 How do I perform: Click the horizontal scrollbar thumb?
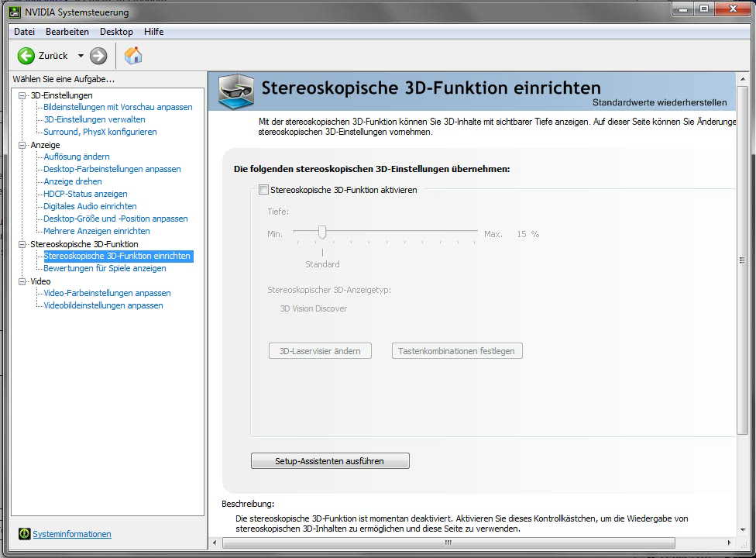click(448, 542)
